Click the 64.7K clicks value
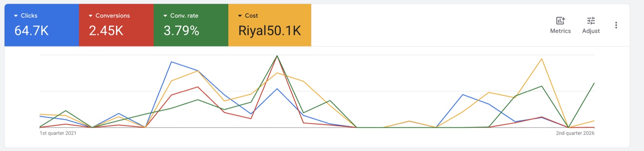644x151 pixels. (31, 31)
